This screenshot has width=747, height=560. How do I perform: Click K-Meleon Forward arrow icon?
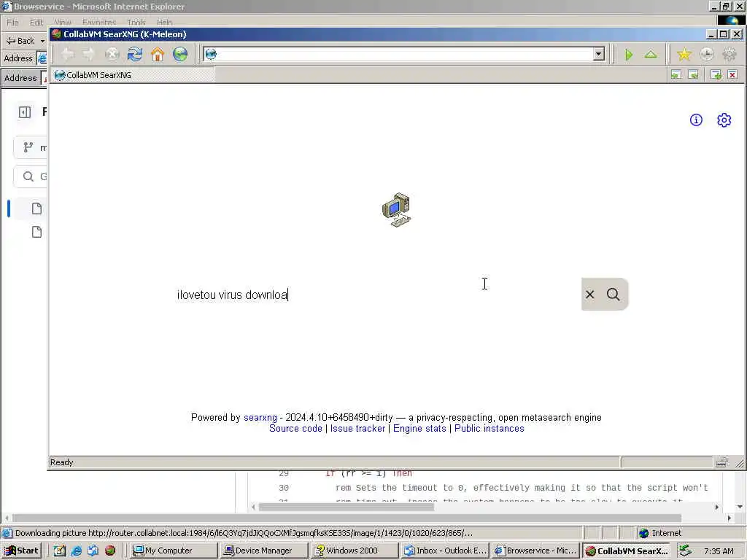tap(89, 54)
